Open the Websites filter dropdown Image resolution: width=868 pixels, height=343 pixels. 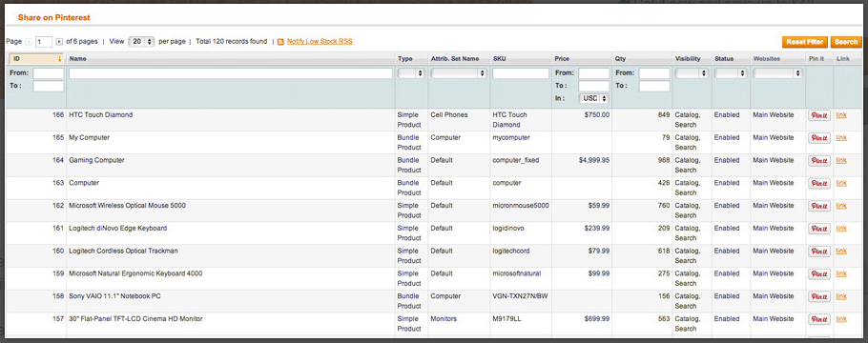click(777, 73)
